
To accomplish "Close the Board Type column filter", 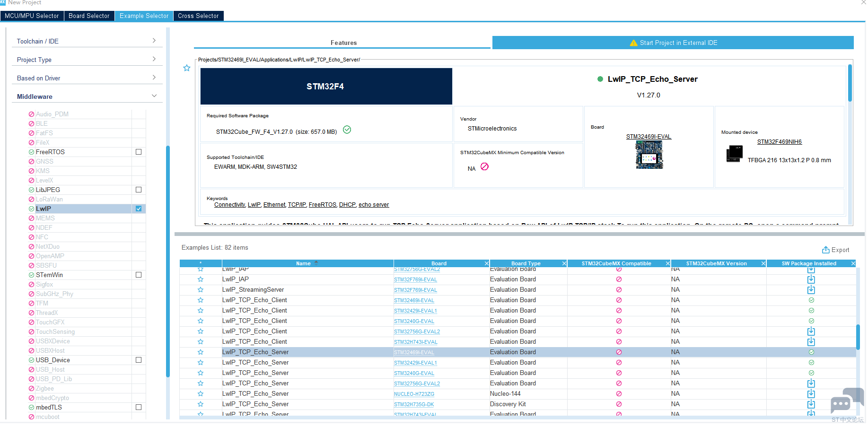I will pyautogui.click(x=564, y=263).
